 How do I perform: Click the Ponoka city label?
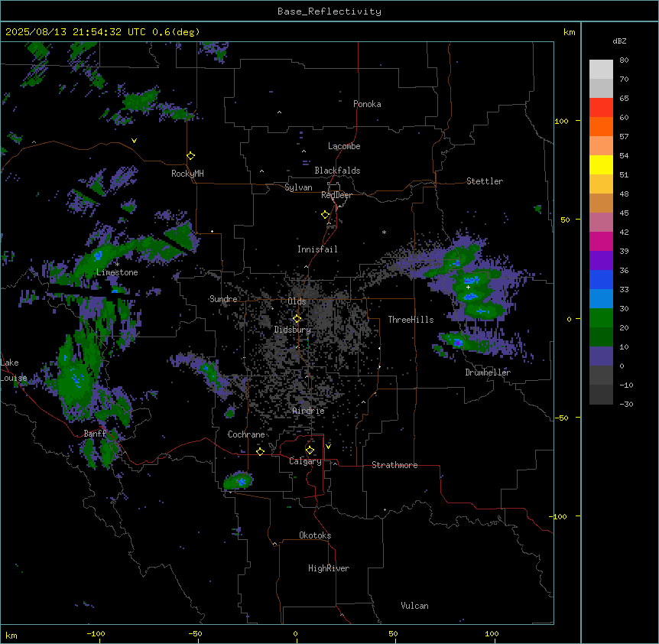(367, 104)
